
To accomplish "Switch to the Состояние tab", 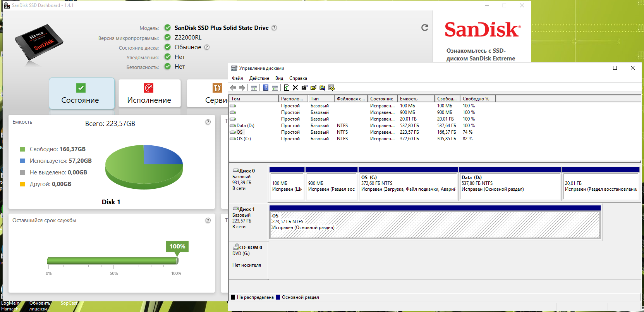I will (x=82, y=93).
